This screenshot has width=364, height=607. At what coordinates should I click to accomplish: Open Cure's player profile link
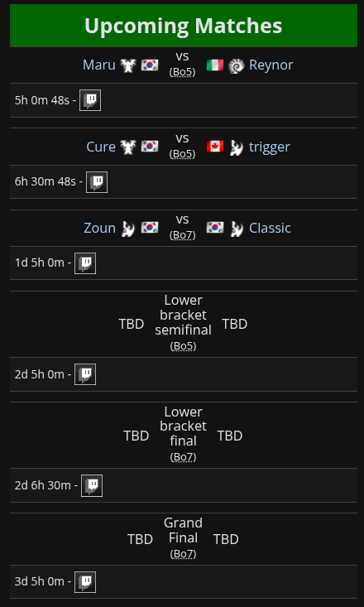(x=101, y=147)
